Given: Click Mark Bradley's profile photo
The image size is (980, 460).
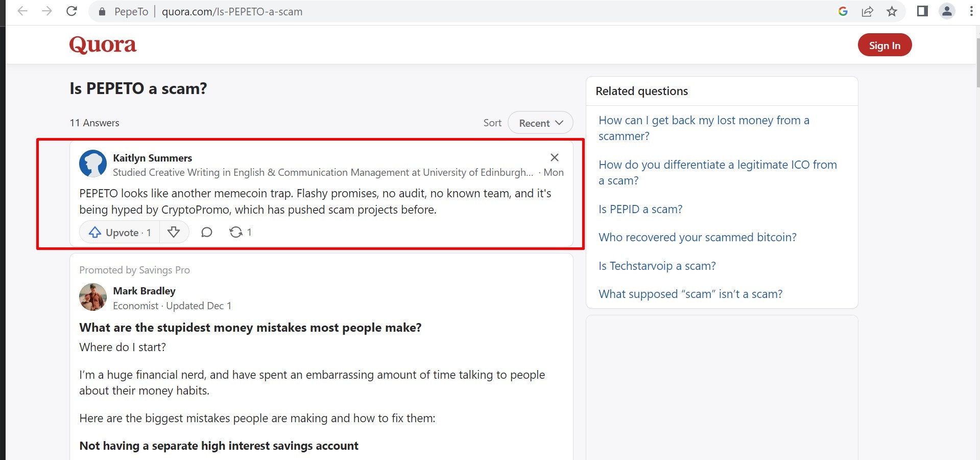Looking at the screenshot, I should pyautogui.click(x=93, y=297).
